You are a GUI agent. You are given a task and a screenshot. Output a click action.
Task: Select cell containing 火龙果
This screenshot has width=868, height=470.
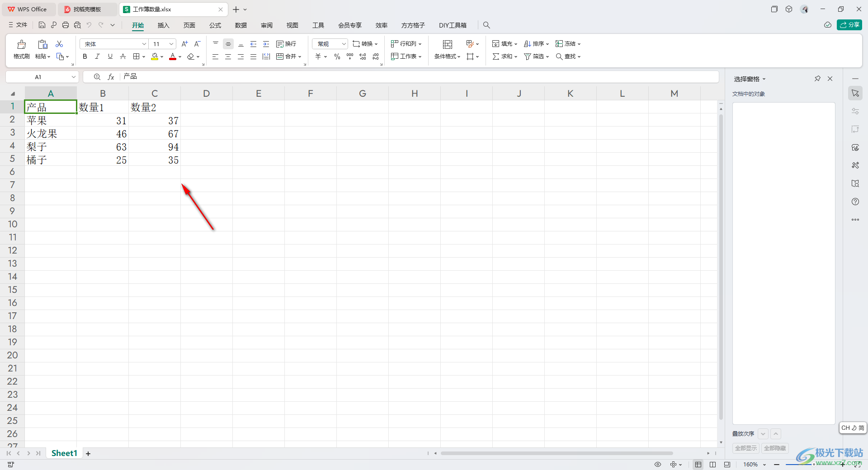coord(51,133)
